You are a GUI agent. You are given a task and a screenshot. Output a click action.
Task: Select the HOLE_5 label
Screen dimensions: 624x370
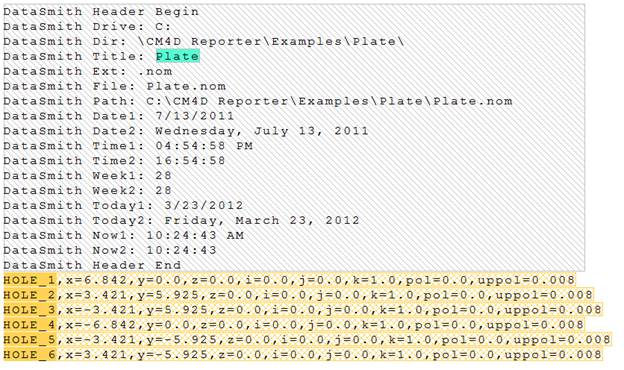[30, 340]
